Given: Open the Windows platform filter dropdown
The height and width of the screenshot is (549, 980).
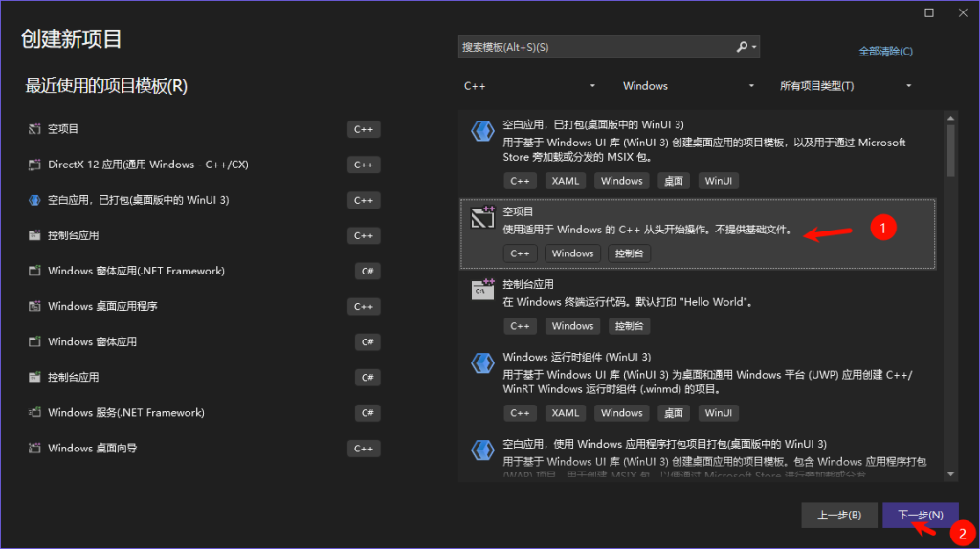Looking at the screenshot, I should 688,86.
